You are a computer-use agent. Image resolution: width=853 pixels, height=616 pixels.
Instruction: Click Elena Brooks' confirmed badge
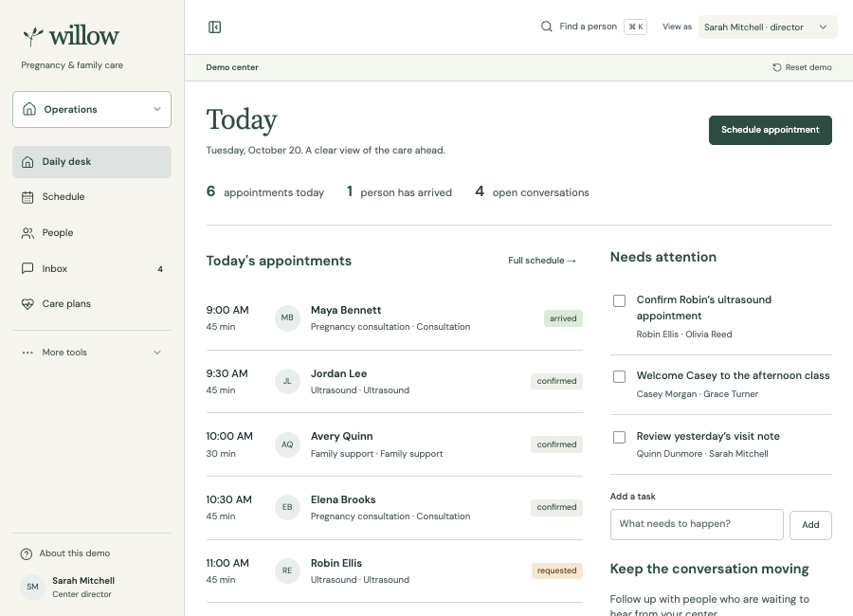pos(556,507)
